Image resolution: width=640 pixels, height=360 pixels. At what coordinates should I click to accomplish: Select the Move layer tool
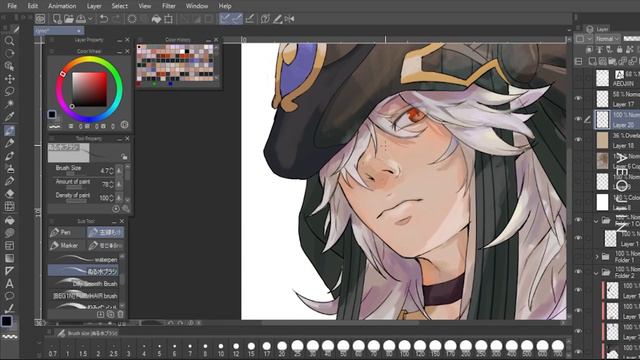pos(9,78)
